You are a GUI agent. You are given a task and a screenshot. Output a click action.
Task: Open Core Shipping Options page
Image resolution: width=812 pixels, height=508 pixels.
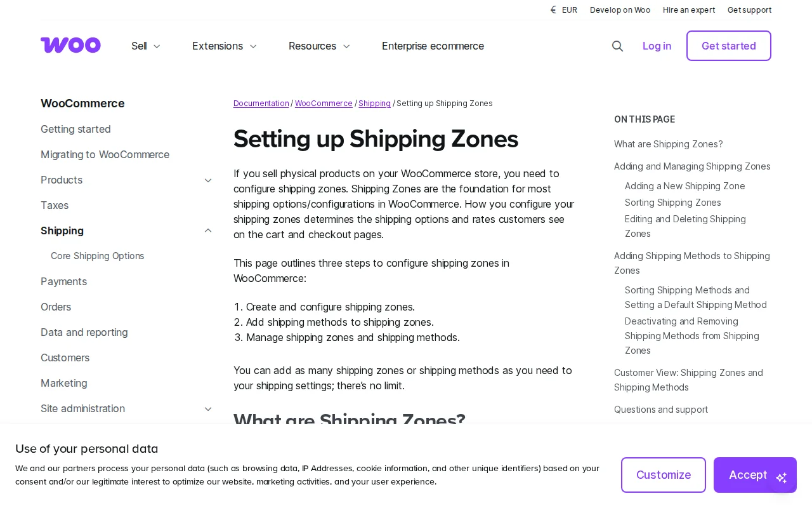tap(97, 256)
